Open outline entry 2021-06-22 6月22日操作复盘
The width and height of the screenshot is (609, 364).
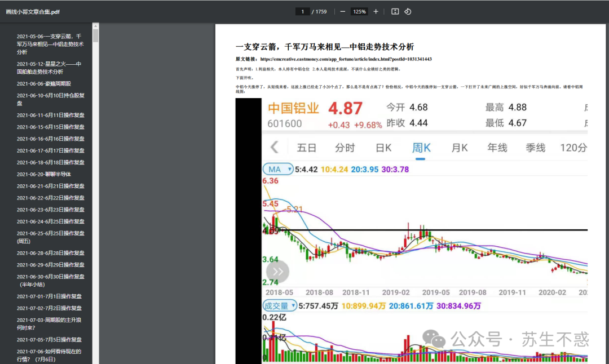51,198
